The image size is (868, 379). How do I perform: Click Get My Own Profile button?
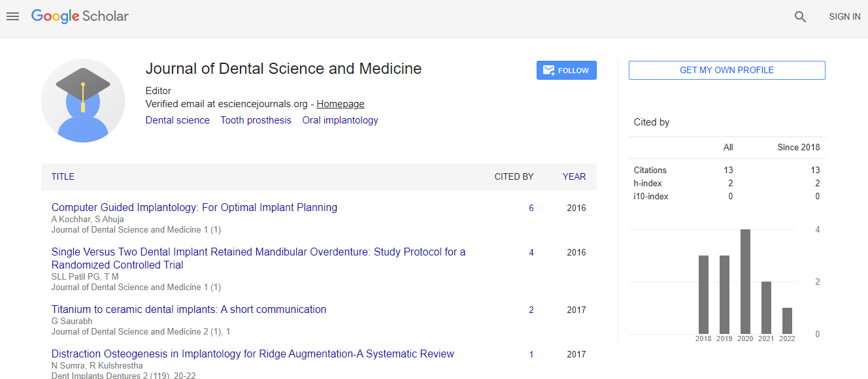[x=726, y=71]
